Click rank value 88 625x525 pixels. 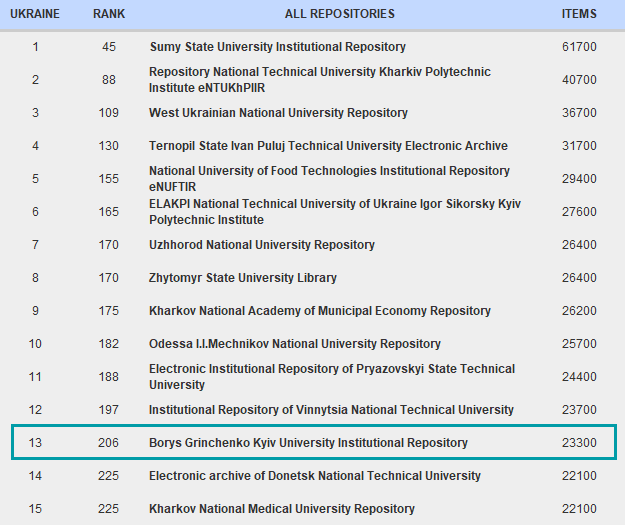click(x=109, y=80)
